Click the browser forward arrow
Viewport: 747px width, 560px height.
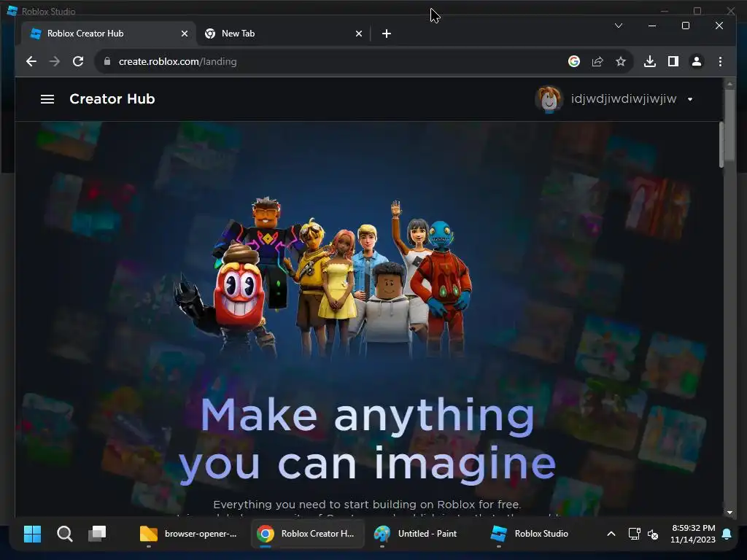pos(55,61)
